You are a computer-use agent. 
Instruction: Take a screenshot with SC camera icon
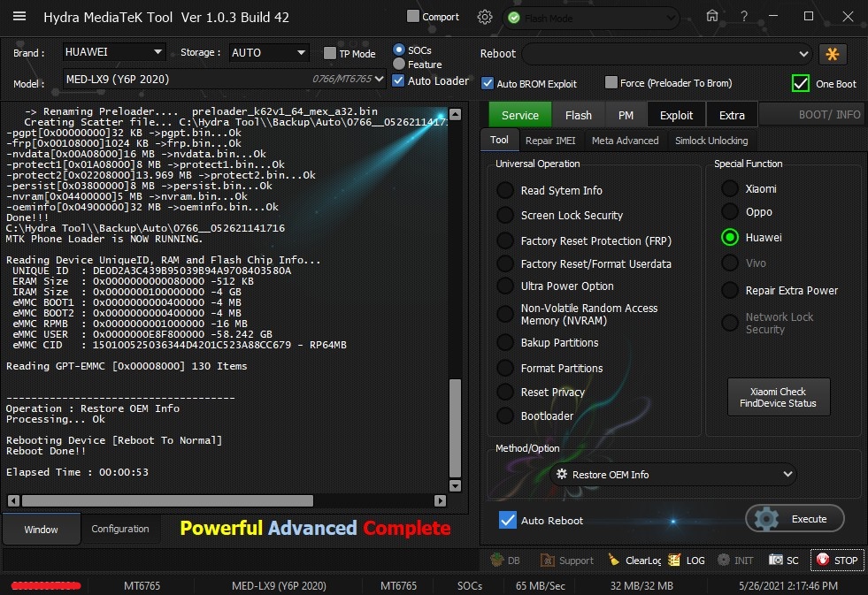[x=775, y=560]
